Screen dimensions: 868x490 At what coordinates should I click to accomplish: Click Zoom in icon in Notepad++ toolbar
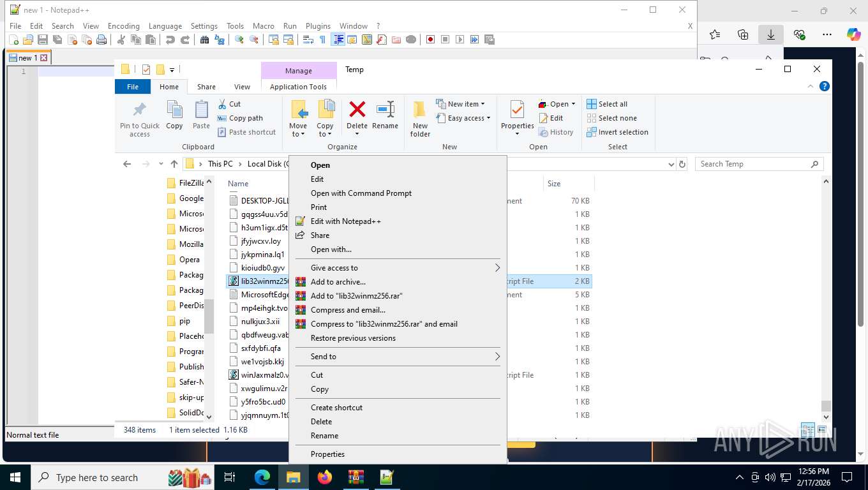pos(239,40)
